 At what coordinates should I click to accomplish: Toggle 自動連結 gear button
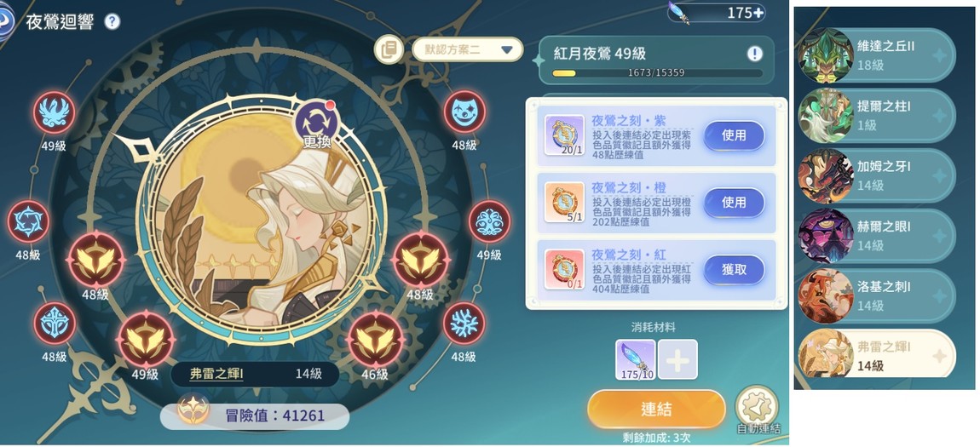757,407
